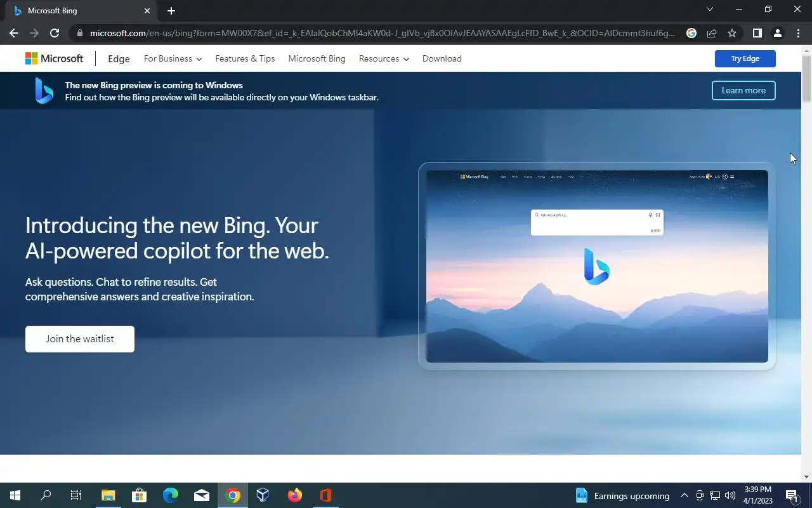
Task: Open the Features & Tips menu item
Action: pos(245,58)
